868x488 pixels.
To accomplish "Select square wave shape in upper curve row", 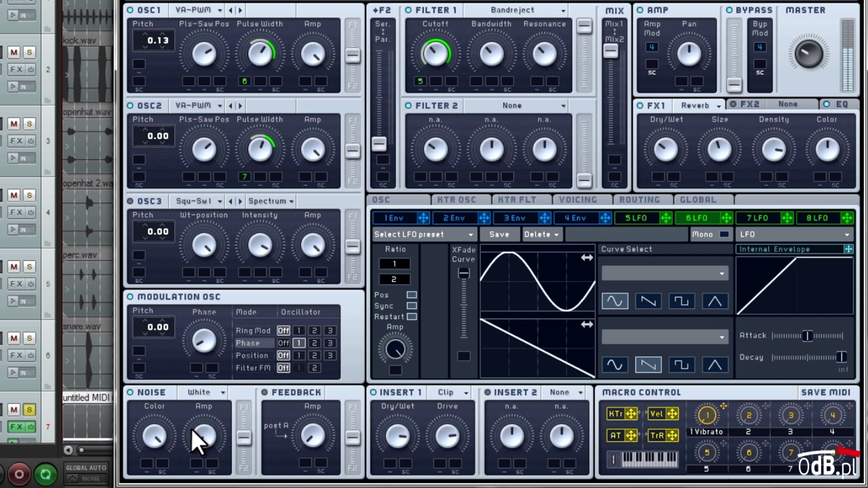I will (x=681, y=301).
